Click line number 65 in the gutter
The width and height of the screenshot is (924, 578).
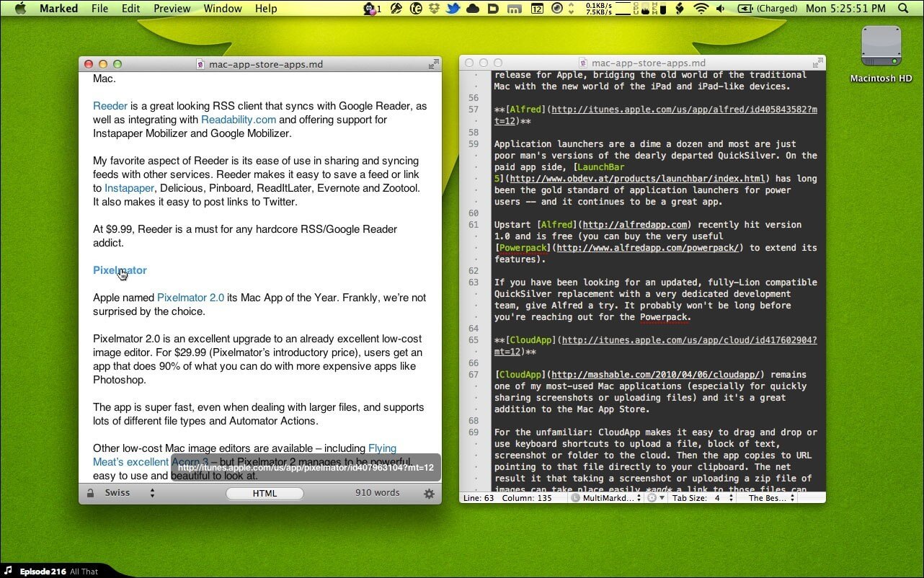tap(474, 340)
